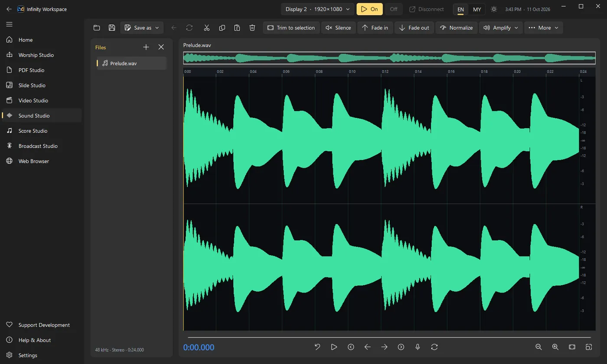Open a file with the folder icon
The width and height of the screenshot is (607, 364).
point(97,28)
